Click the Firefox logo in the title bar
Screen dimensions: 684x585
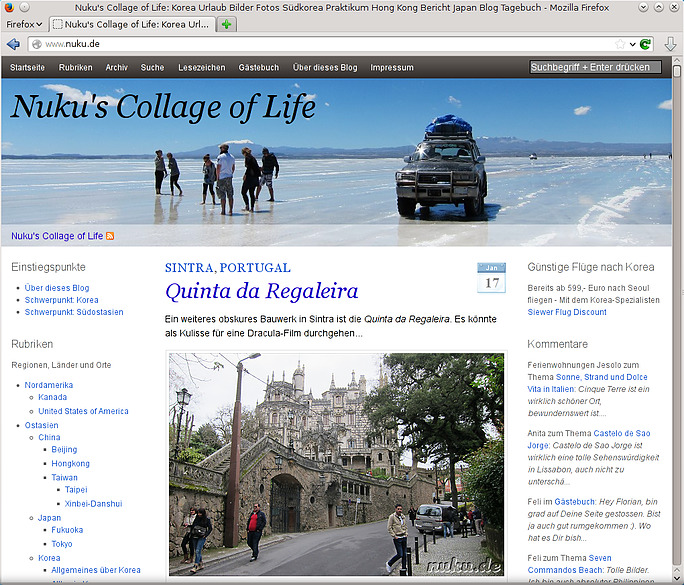(x=9, y=7)
